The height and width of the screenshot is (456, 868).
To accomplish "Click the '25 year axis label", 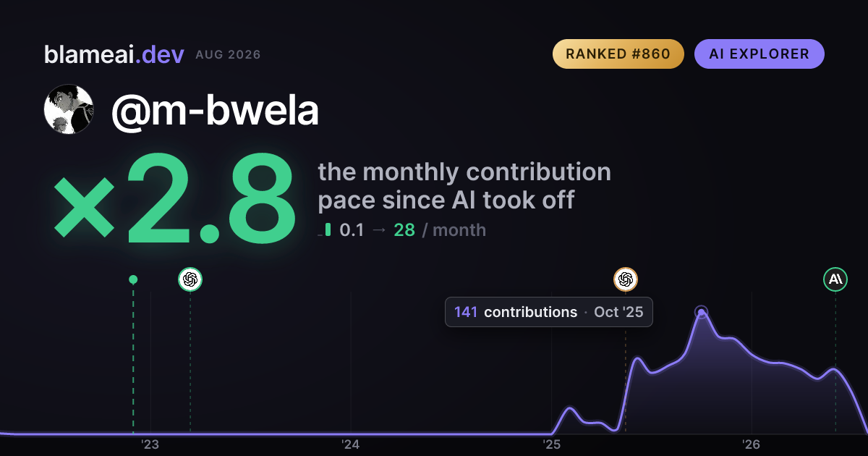I will [x=551, y=444].
